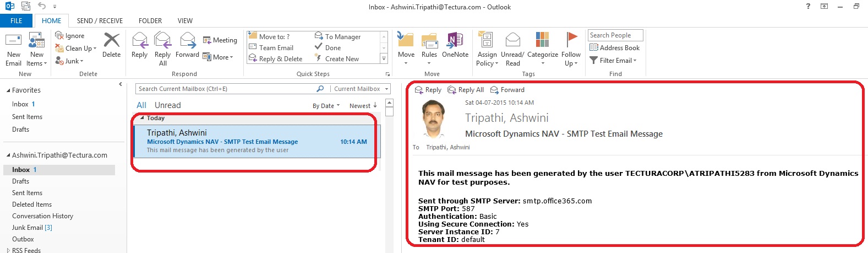Reply with a Meeting
Image resolution: width=868 pixels, height=253 pixels.
[220, 40]
